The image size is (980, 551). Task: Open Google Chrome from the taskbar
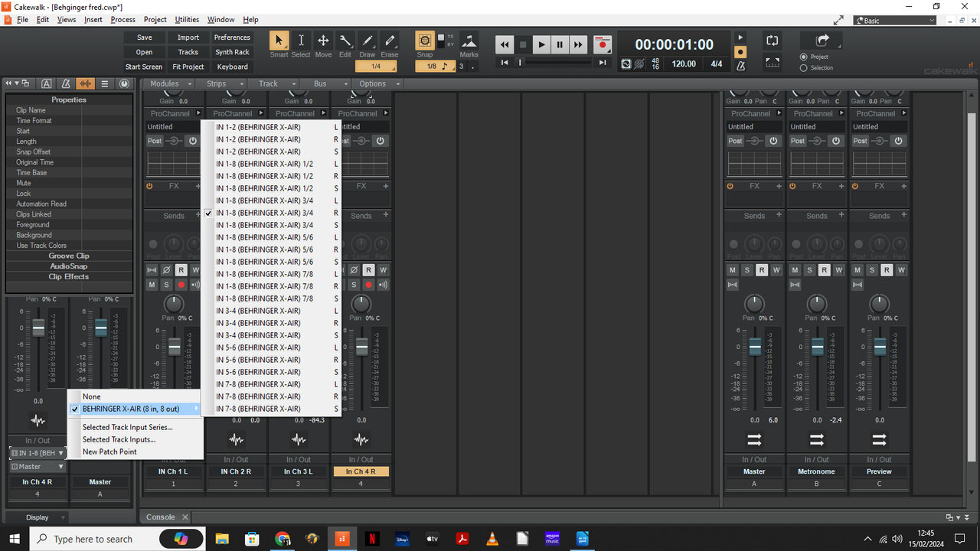tap(283, 539)
